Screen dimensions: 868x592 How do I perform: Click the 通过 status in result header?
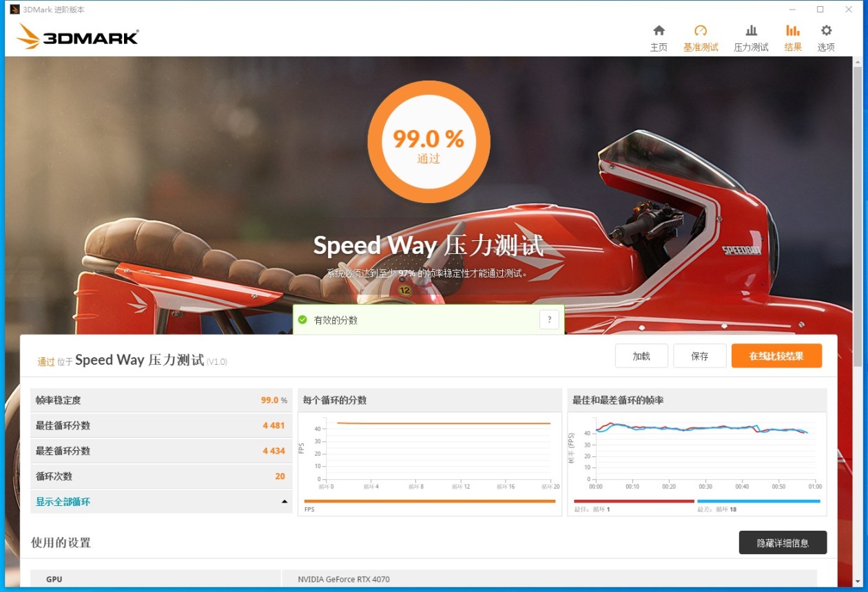[x=46, y=361]
